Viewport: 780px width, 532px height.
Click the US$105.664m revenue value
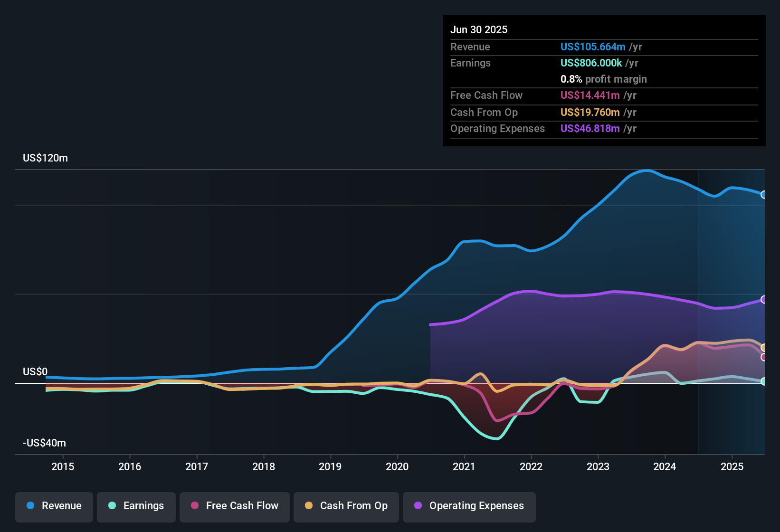(x=592, y=47)
